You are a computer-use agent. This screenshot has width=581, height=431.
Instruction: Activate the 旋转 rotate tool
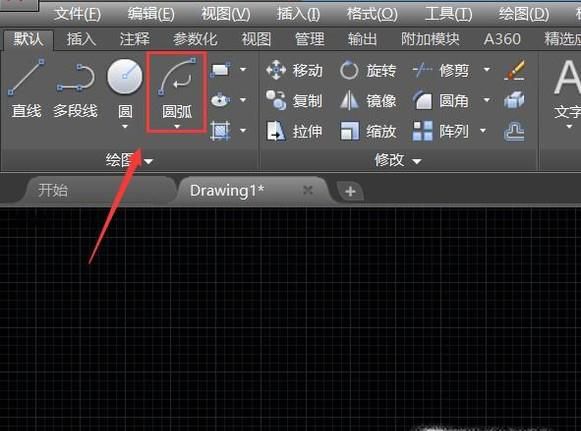368,70
